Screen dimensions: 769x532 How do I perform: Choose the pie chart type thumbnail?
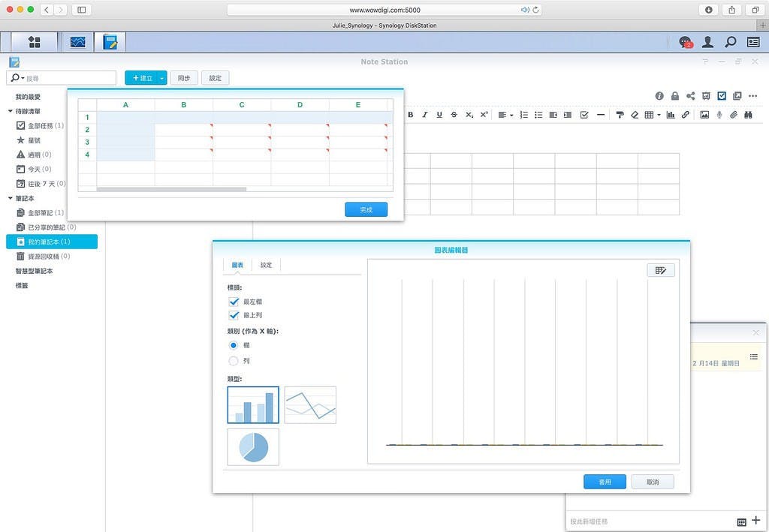[x=253, y=446]
